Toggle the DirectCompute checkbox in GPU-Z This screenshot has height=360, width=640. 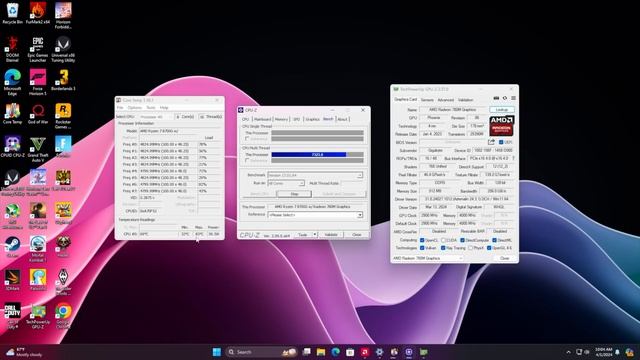(x=462, y=240)
